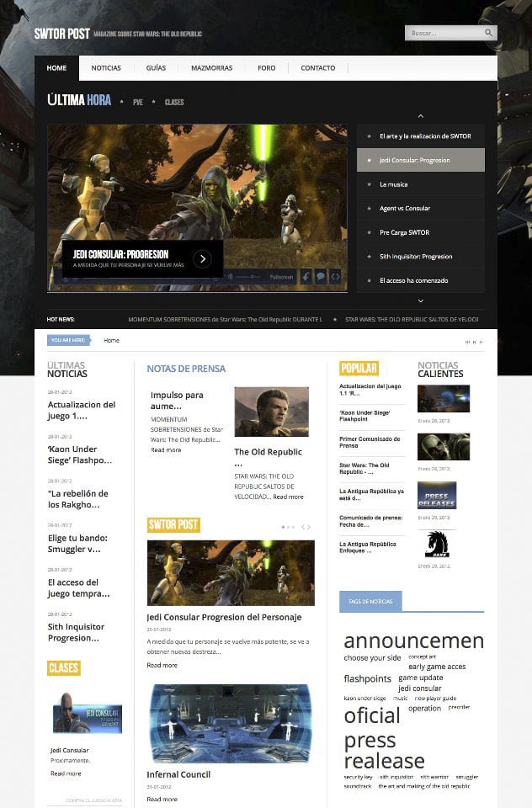Viewport: 532px width, 808px height.
Task: Click the 'early game acces' tag
Action: [437, 667]
